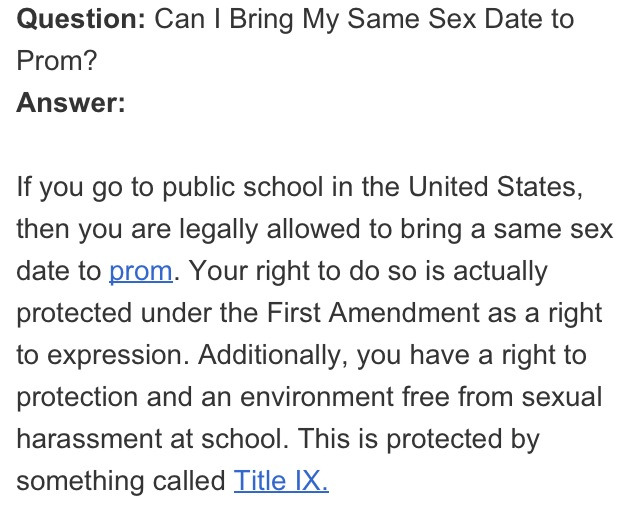Viewport: 640px width, 513px height.
Task: Click the bold "Answer:" label
Action: [70, 103]
